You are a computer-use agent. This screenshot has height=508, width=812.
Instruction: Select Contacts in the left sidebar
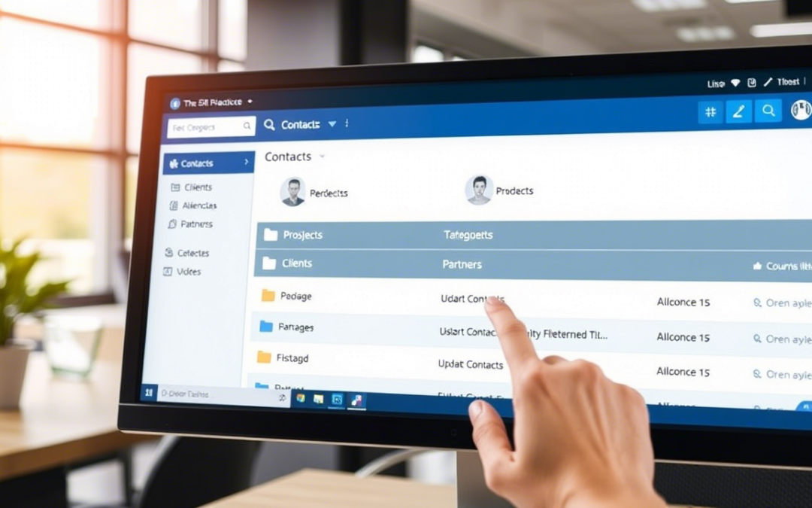tap(209, 163)
